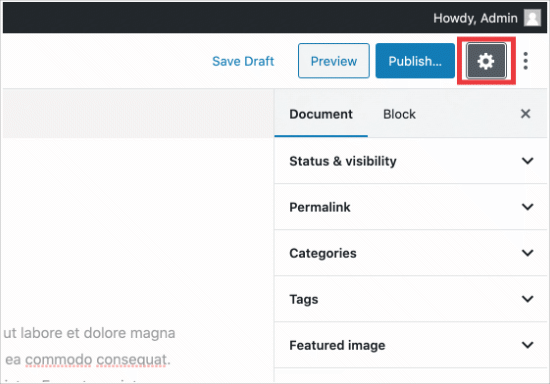Click the 'Featured image' panel title
550x384 pixels.
click(337, 345)
